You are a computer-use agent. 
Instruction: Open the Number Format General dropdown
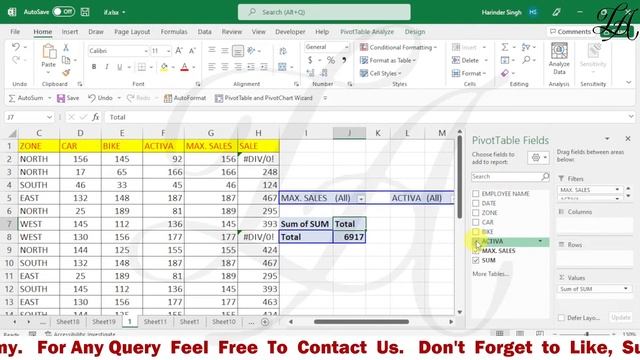347,47
